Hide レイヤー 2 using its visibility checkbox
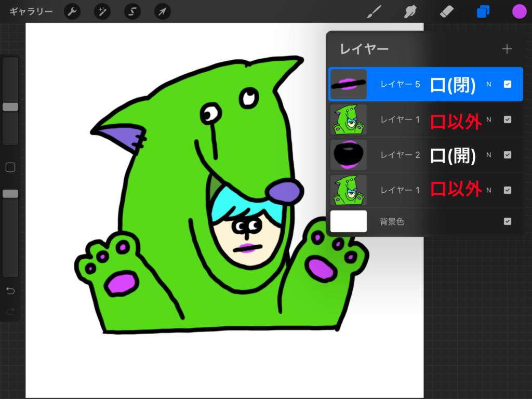Image resolution: width=532 pixels, height=399 pixels. tap(508, 155)
